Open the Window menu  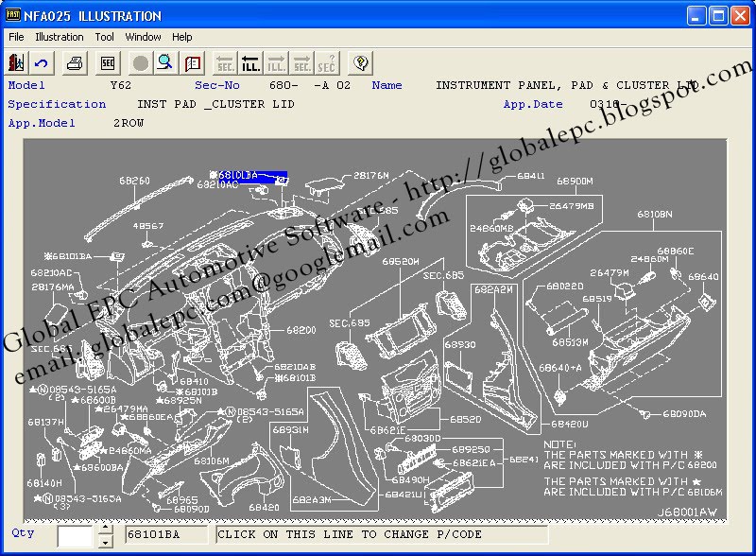tap(144, 37)
